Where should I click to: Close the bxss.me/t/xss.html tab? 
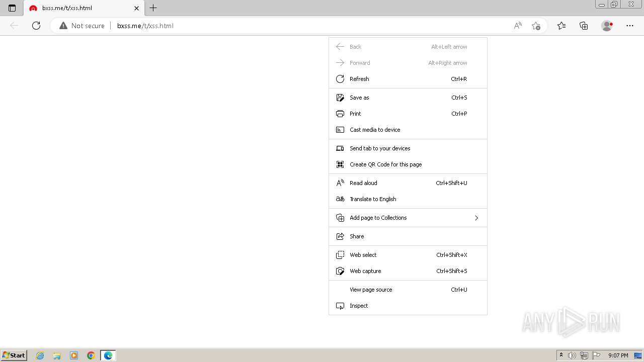point(136,8)
